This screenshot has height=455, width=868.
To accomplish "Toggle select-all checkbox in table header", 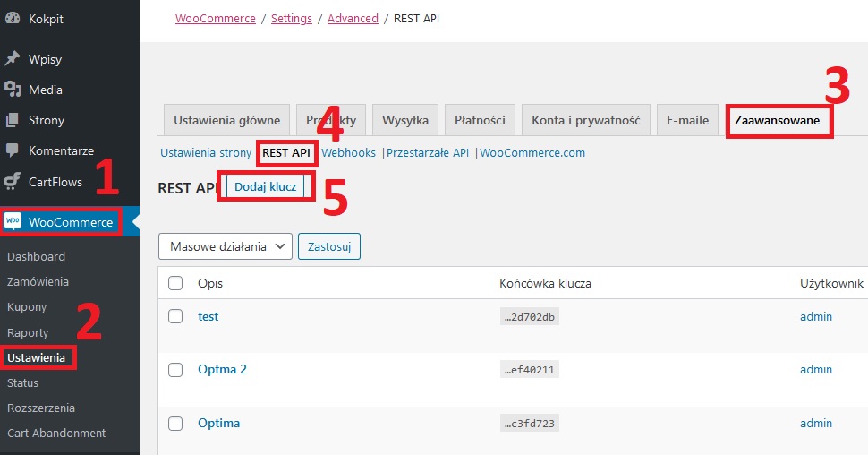I will pos(175,283).
